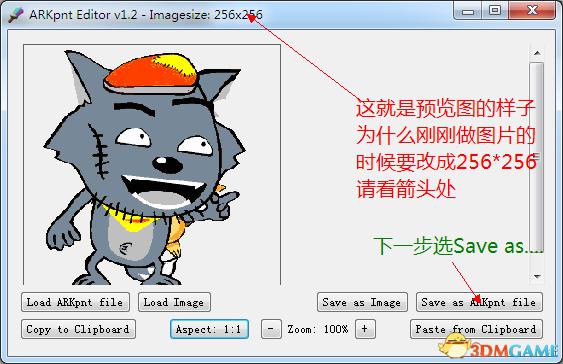Viewport: 563px width, 364px height.
Task: Close the ARKpnt Editor window
Action: point(532,11)
